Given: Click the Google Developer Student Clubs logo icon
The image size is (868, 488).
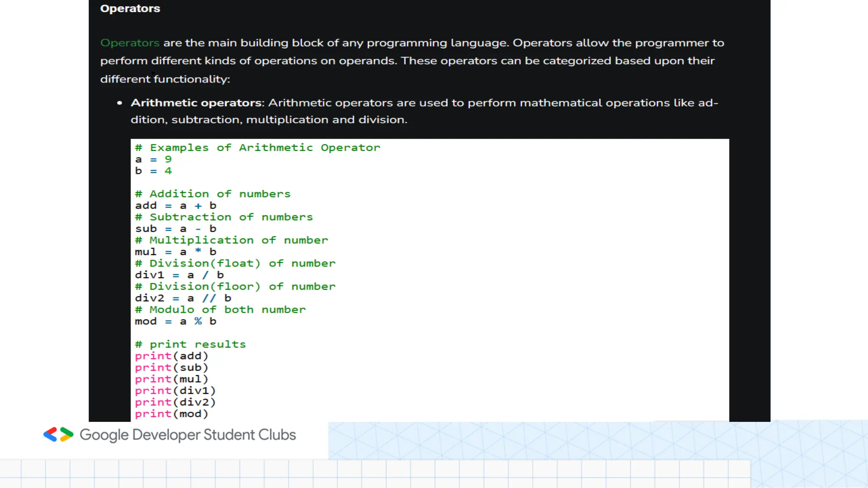Looking at the screenshot, I should pyautogui.click(x=58, y=435).
